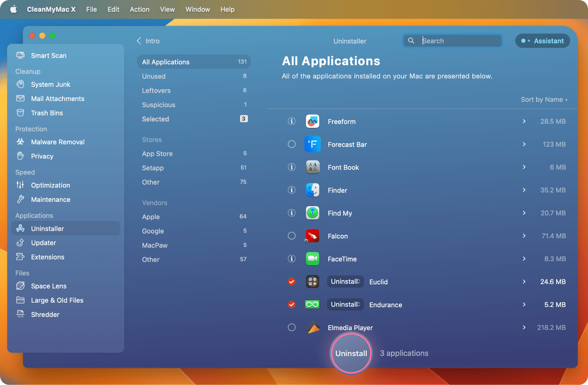Uncheck the Endurance checkbox
This screenshot has width=588, height=385.
pos(291,305)
